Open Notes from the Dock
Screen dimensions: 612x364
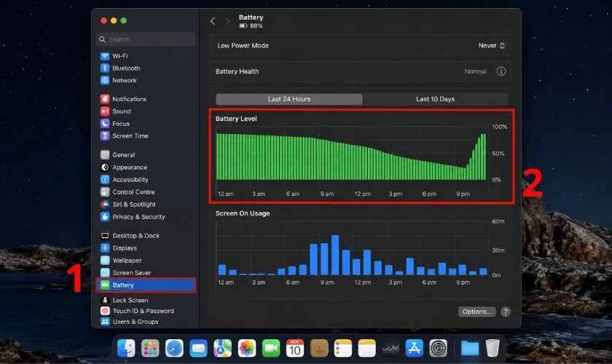[x=367, y=348]
